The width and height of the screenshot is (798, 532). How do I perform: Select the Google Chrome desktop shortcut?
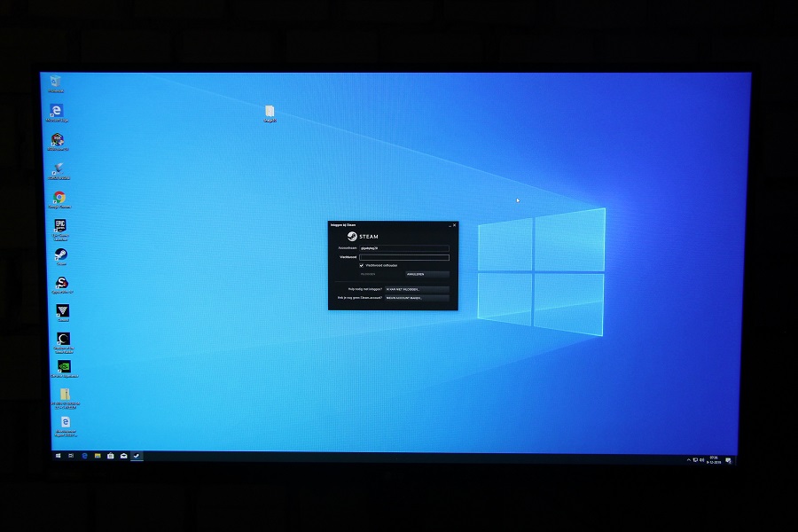pos(59,198)
